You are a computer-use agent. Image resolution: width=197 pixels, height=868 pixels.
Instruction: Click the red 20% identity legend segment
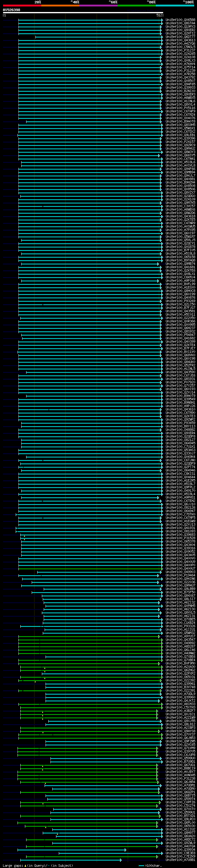click(22, 6)
